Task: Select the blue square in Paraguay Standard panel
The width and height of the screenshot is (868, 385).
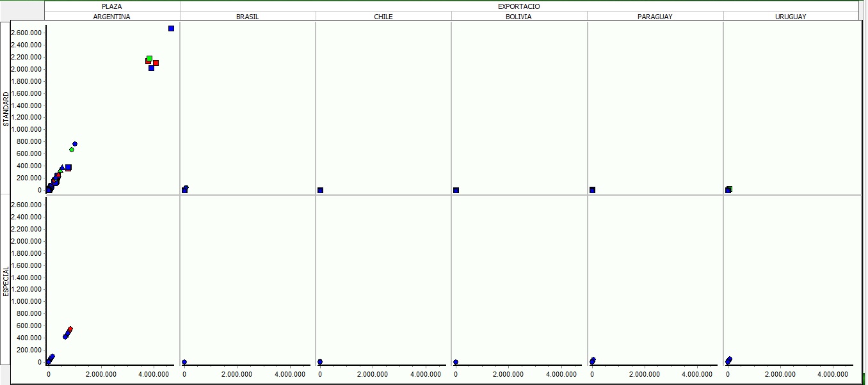Action: [x=592, y=190]
